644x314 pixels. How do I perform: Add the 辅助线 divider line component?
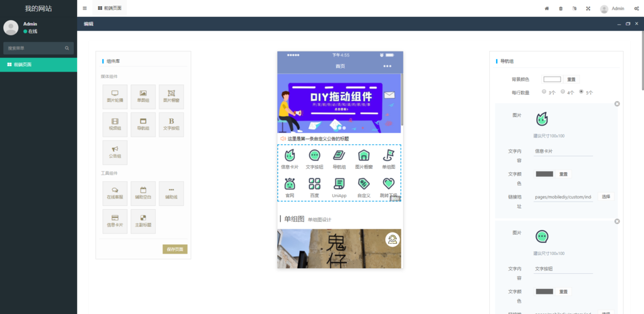[x=171, y=193]
